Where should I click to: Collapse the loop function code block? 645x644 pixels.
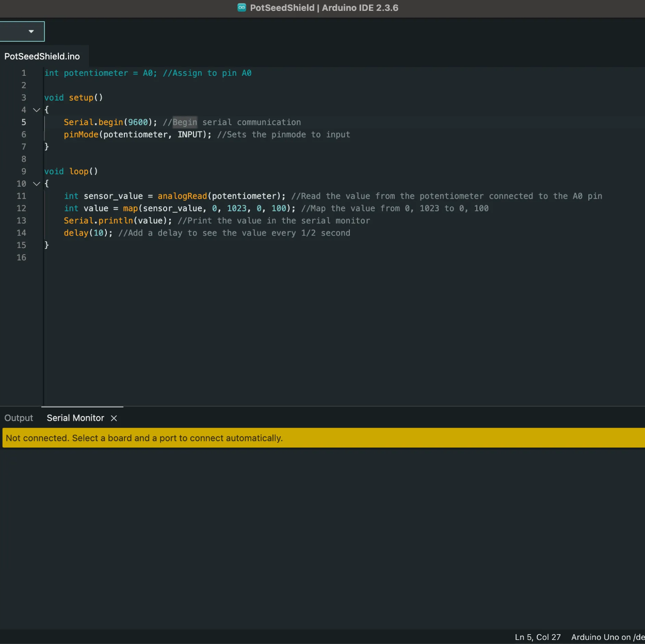[x=36, y=184]
